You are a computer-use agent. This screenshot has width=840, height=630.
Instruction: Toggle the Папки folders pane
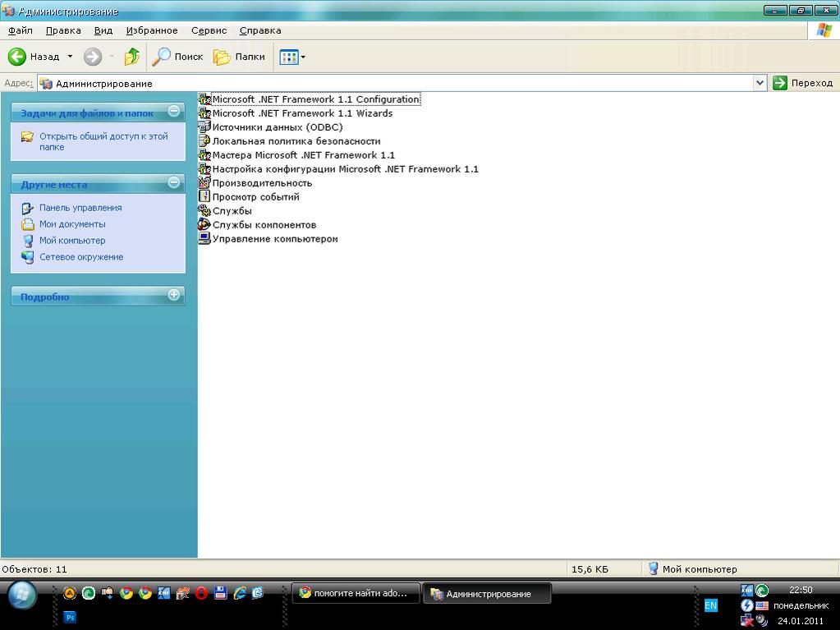click(239, 56)
